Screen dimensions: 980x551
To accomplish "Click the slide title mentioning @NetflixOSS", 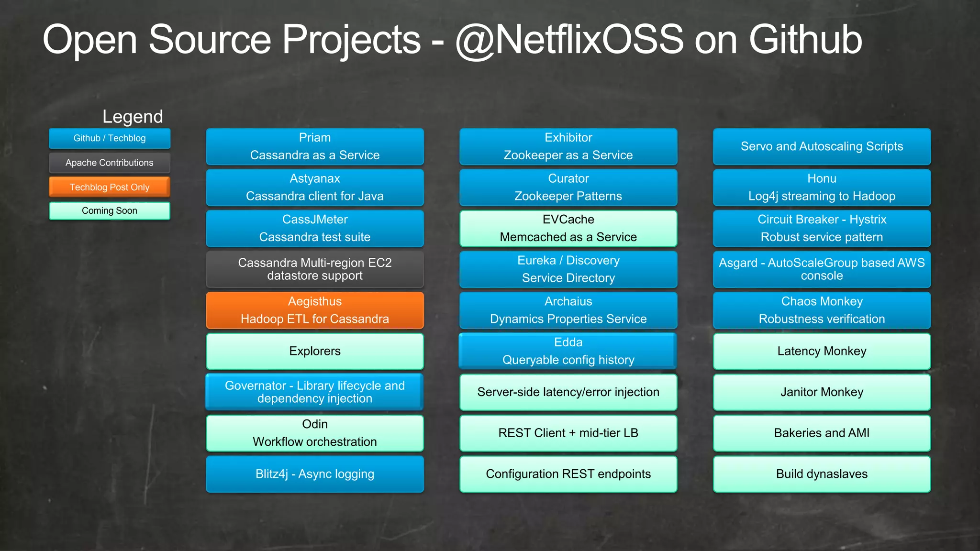I will pos(452,40).
